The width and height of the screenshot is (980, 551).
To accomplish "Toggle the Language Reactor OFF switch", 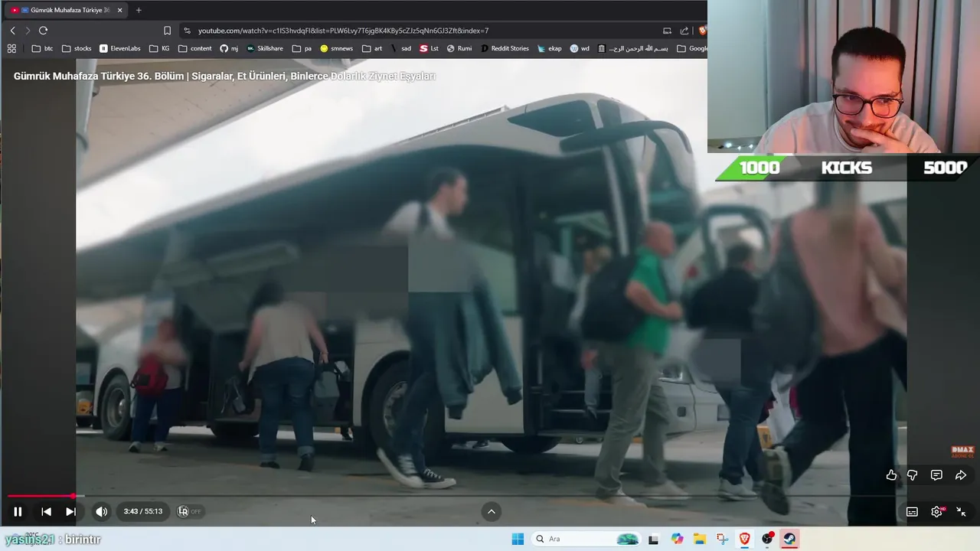I will 189,511.
